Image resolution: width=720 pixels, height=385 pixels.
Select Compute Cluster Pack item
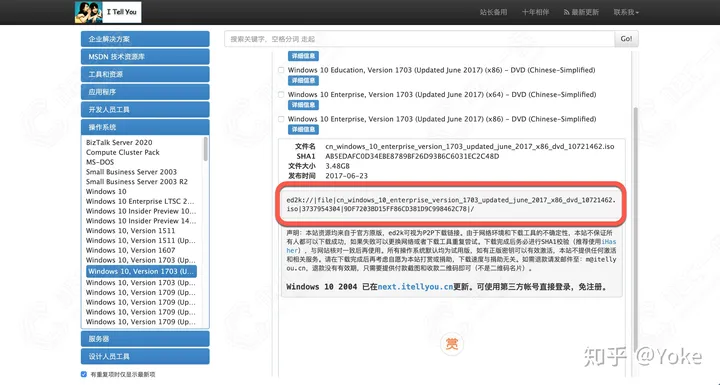tap(123, 152)
